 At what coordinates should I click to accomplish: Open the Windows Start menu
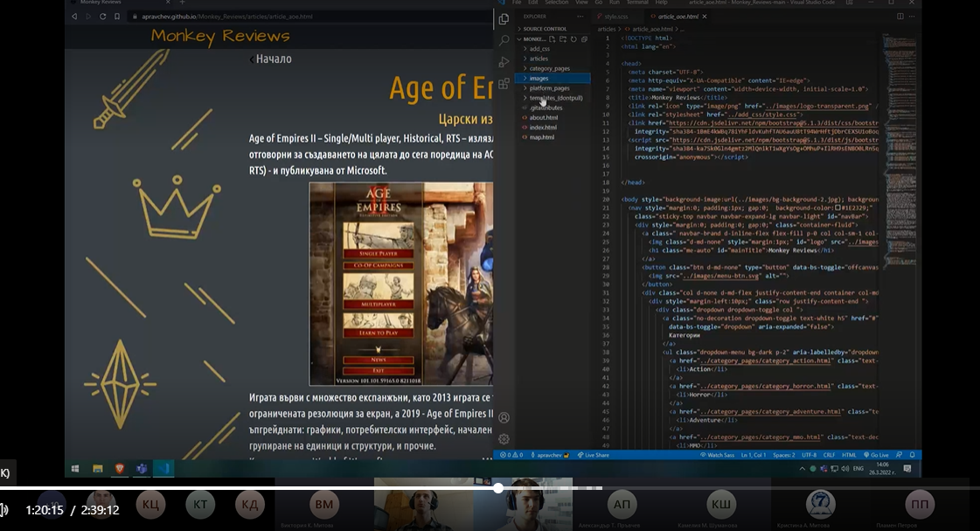tap(75, 469)
